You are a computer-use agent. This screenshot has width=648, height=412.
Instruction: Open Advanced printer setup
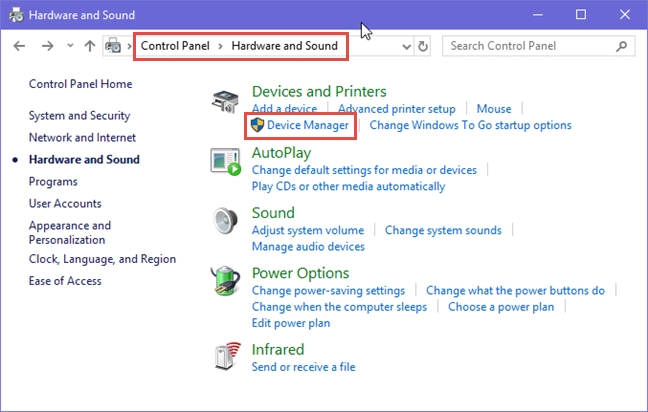[x=397, y=109]
